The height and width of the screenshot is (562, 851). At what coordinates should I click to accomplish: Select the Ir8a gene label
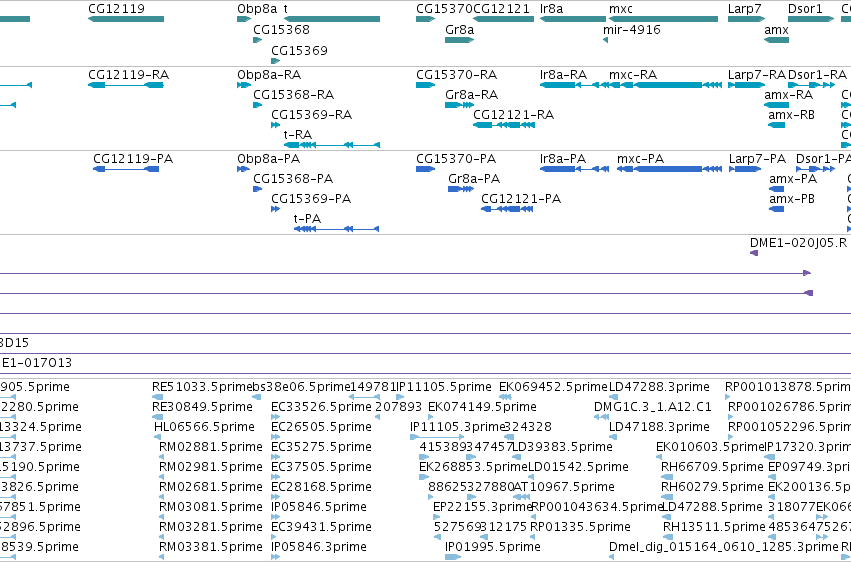point(551,9)
